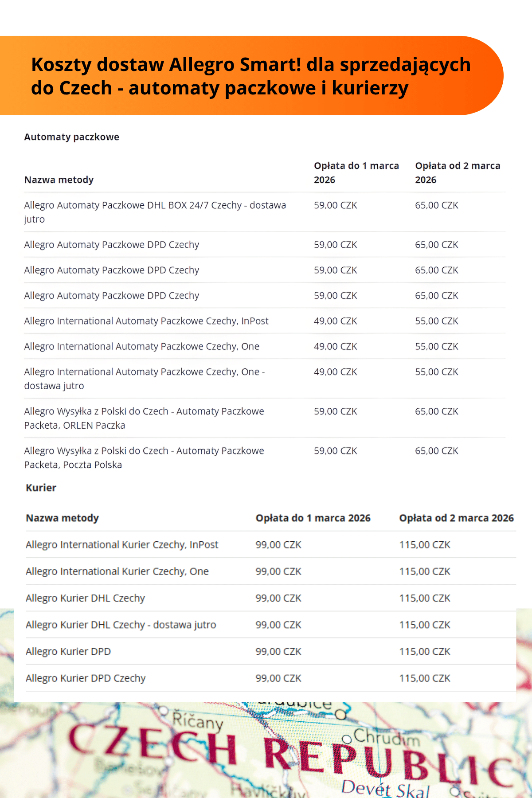Click "Nazwa metody" header in the Automaty paczkowe table
532x798 pixels.
point(59,180)
